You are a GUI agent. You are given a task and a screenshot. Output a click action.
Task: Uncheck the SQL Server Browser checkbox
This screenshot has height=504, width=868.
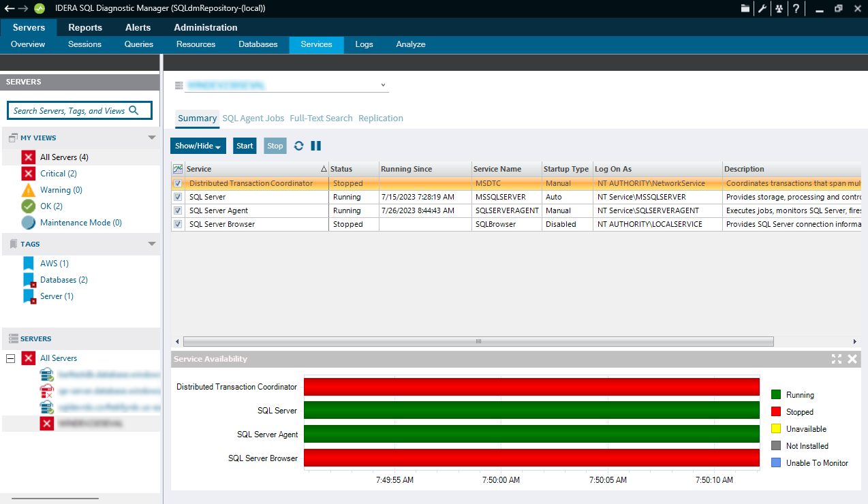point(178,225)
